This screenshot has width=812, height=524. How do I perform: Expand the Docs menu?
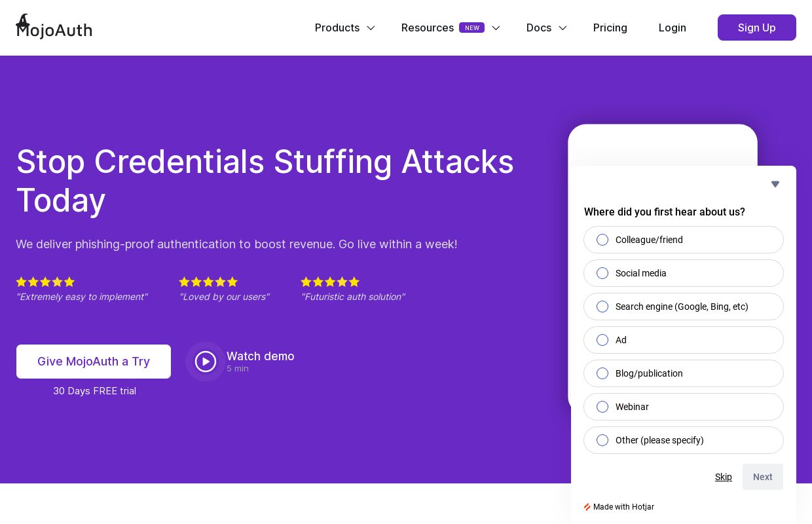point(547,28)
